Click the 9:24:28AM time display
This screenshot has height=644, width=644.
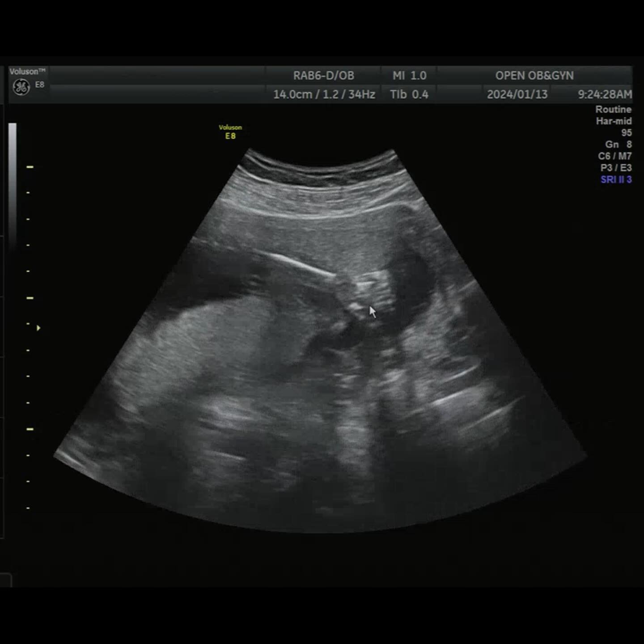point(605,94)
